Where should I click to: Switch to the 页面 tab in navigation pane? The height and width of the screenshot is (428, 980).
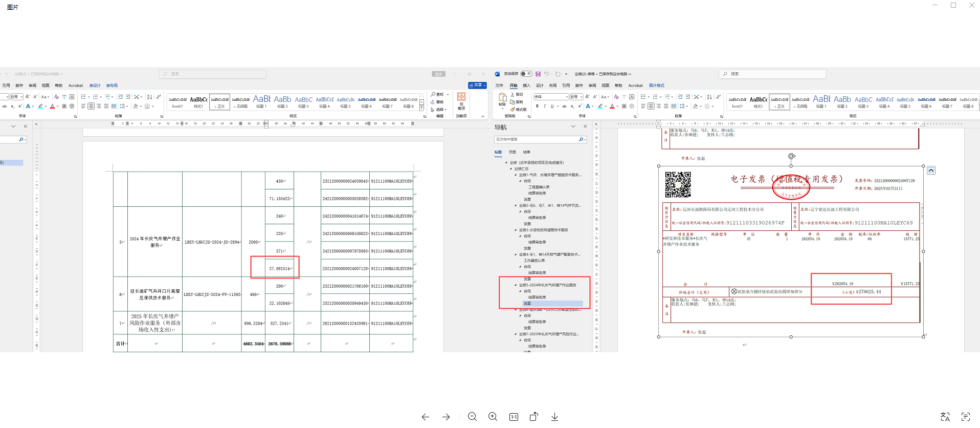pyautogui.click(x=512, y=152)
